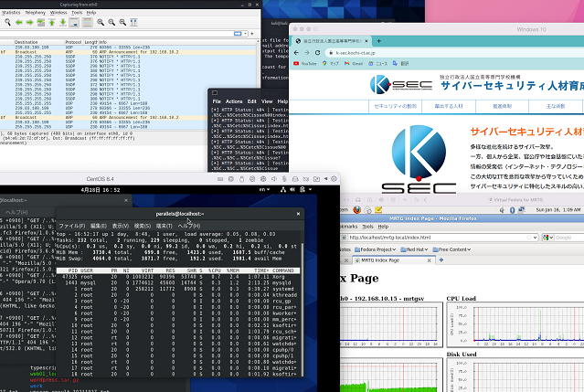Zoom out Wireshark packet text
Viewport: 584px width, 392px height.
coord(111,22)
